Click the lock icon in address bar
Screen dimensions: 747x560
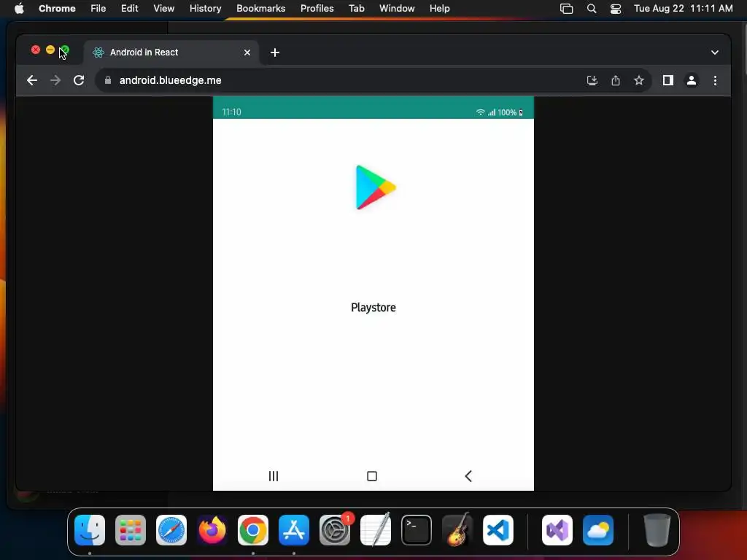(x=108, y=80)
